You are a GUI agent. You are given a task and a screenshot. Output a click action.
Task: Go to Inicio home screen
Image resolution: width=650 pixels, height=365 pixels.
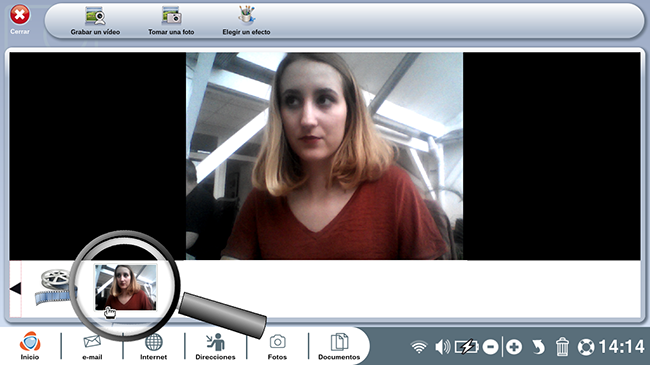coord(30,346)
